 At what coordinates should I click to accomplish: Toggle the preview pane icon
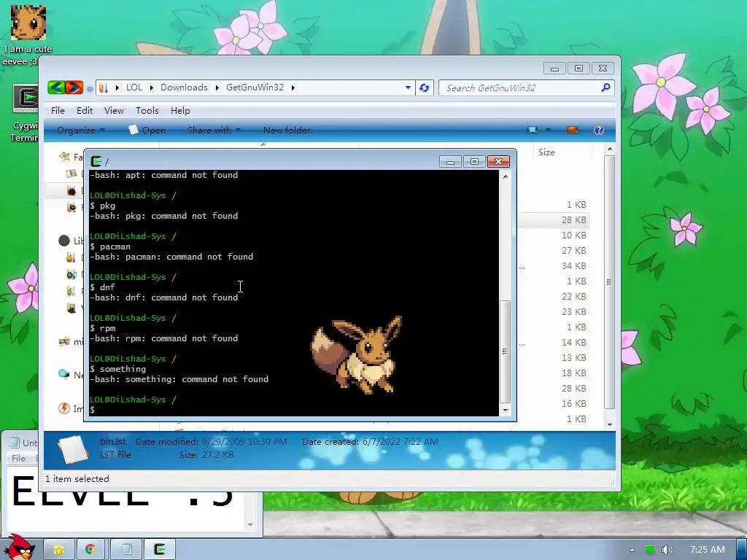[x=573, y=130]
